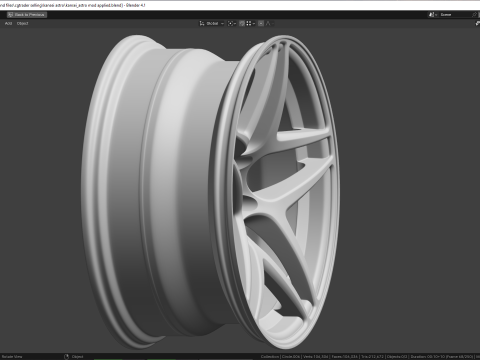Click the Rotate View status bar entry

tap(12, 357)
